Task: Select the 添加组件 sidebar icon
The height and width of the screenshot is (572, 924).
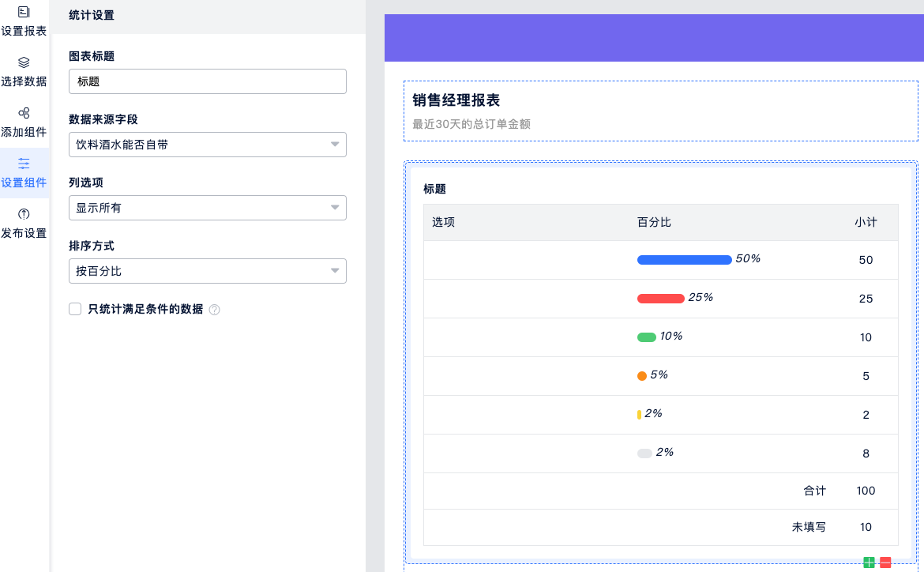Action: (x=24, y=113)
